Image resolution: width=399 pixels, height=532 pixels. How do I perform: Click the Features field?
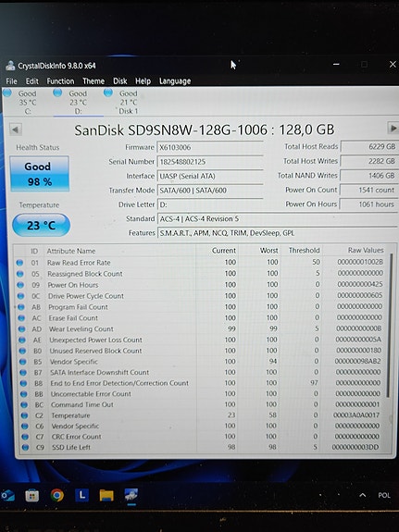pos(277,233)
